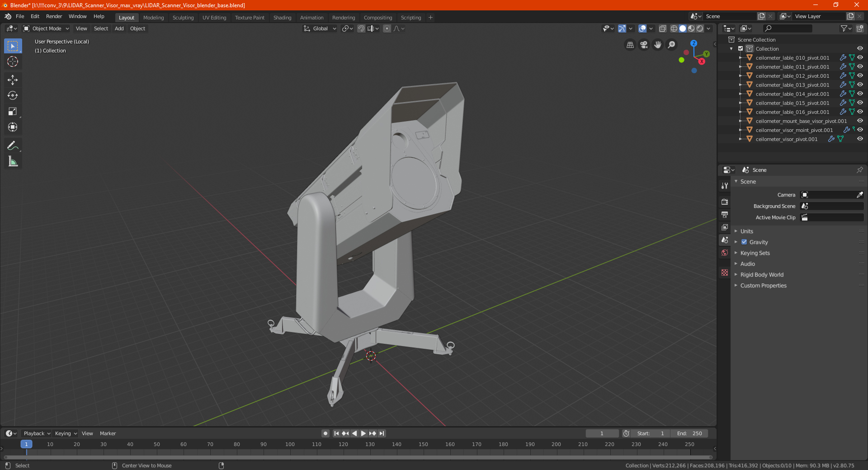Disable the Gravity checkbox
Image resolution: width=868 pixels, height=470 pixels.
tap(744, 242)
